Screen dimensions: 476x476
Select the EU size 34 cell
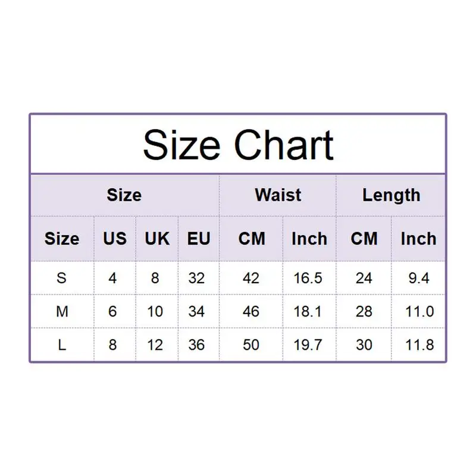[196, 311]
